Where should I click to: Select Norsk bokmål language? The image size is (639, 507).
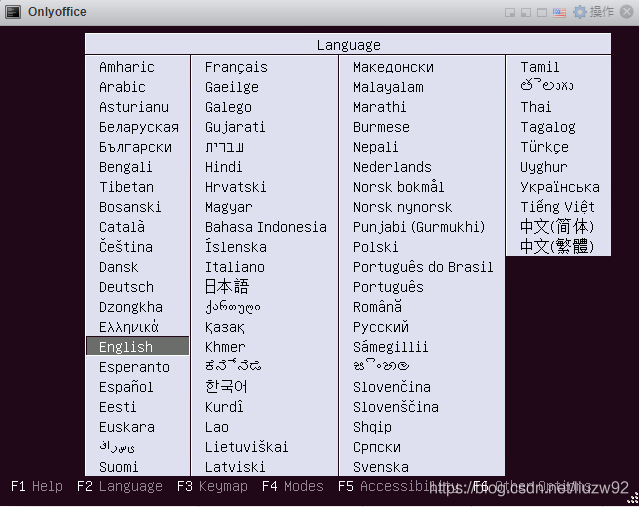pyautogui.click(x=398, y=187)
